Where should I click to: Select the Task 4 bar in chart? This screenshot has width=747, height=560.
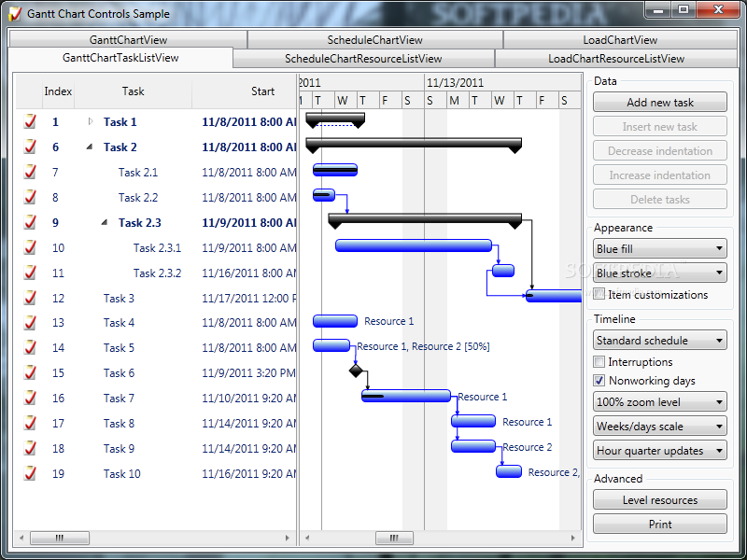(335, 321)
